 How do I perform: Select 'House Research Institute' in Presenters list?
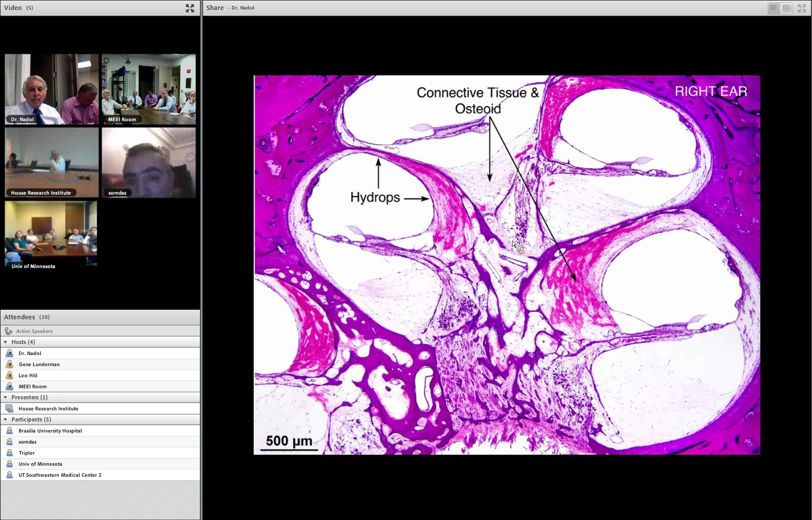[x=48, y=409]
